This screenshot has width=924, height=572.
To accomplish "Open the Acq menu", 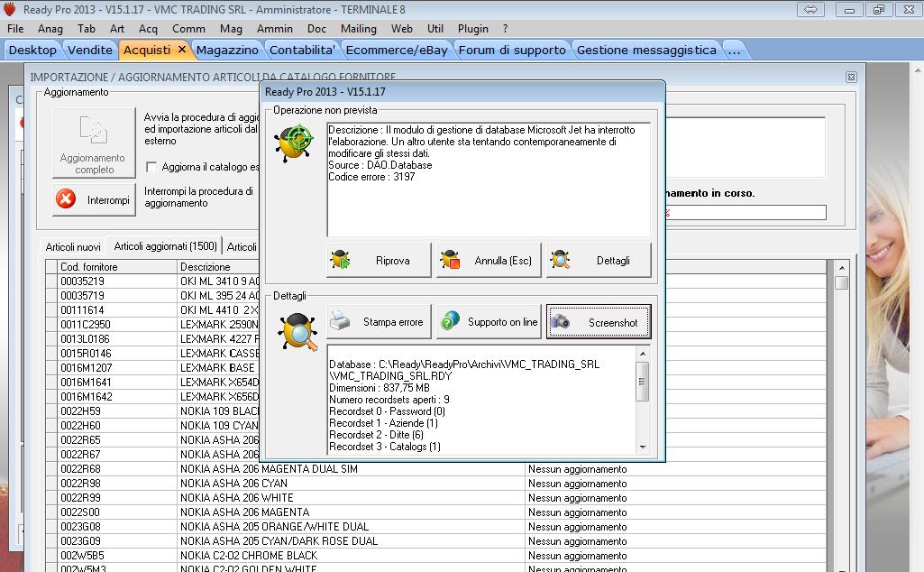I will 148,28.
